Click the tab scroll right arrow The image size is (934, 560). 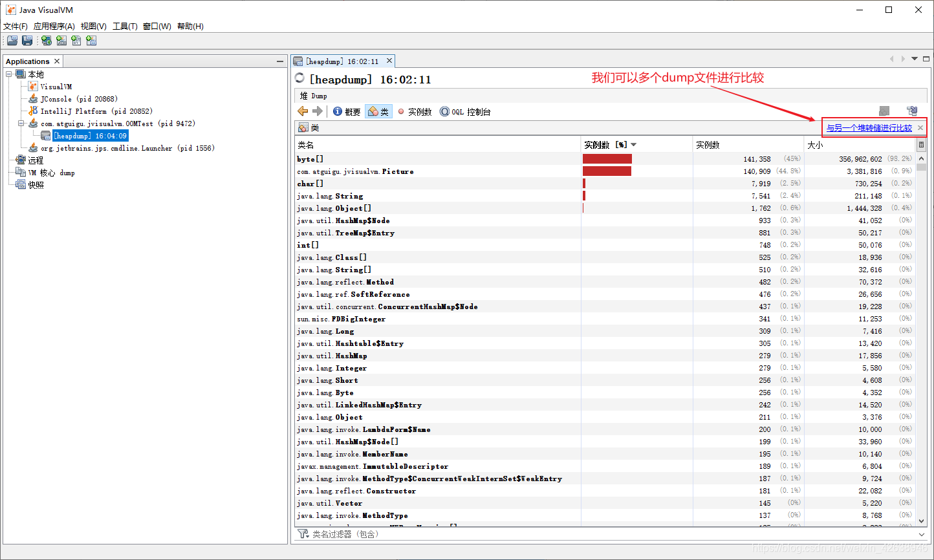903,59
